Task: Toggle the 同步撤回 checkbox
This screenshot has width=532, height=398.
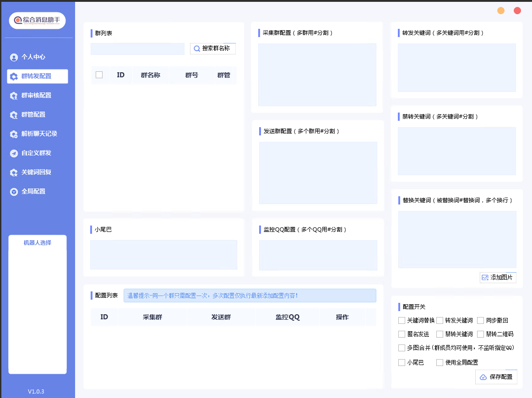Action: [x=480, y=320]
